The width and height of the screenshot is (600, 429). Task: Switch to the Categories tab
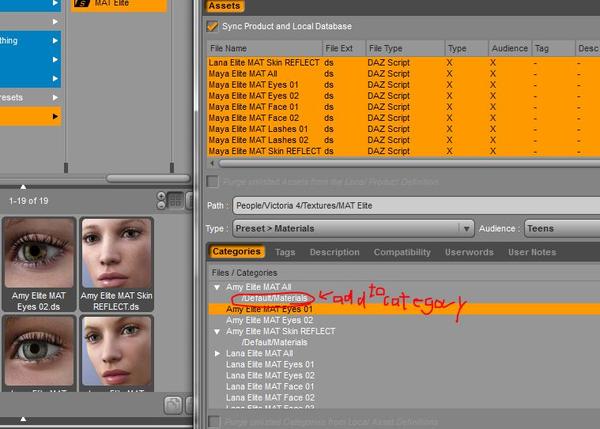point(236,251)
